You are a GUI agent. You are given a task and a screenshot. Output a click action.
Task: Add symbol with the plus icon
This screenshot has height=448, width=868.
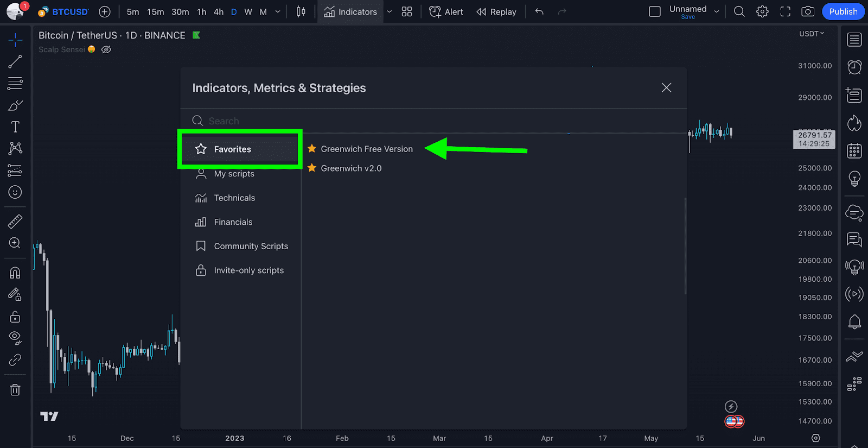tap(105, 11)
